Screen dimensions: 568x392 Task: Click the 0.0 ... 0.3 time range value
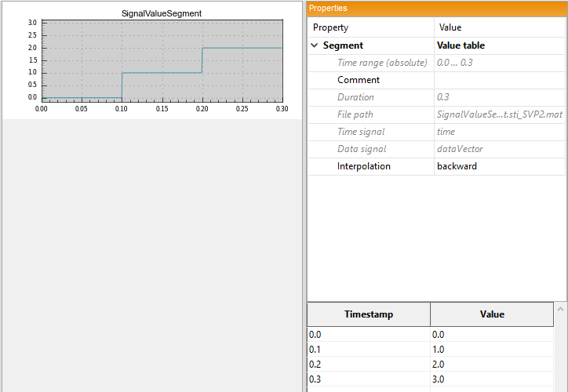(x=454, y=63)
